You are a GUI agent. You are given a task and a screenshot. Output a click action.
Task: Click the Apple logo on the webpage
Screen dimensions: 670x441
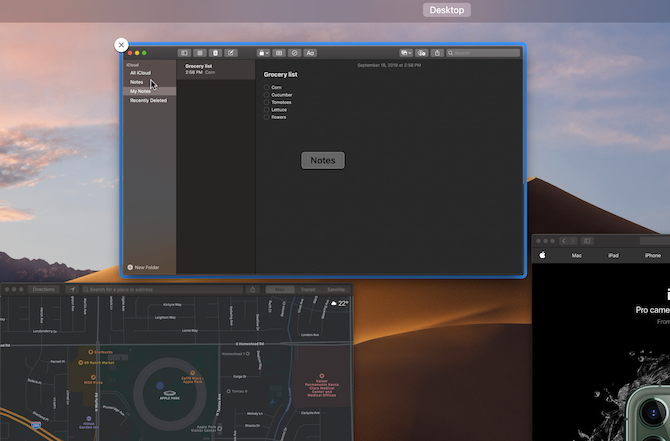coord(543,256)
